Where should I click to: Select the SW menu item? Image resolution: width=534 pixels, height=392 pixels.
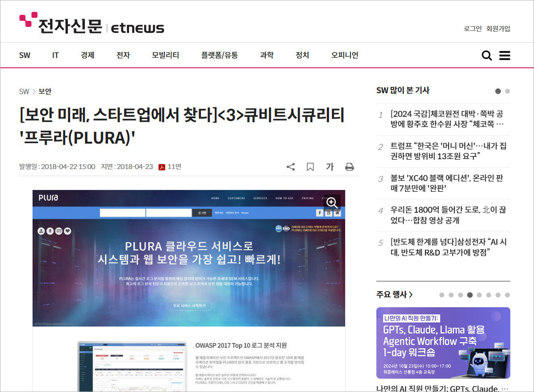click(x=25, y=55)
